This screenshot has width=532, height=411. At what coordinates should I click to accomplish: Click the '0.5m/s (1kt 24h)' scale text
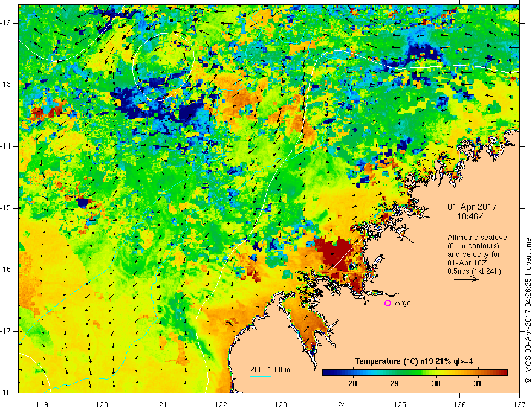(474, 271)
